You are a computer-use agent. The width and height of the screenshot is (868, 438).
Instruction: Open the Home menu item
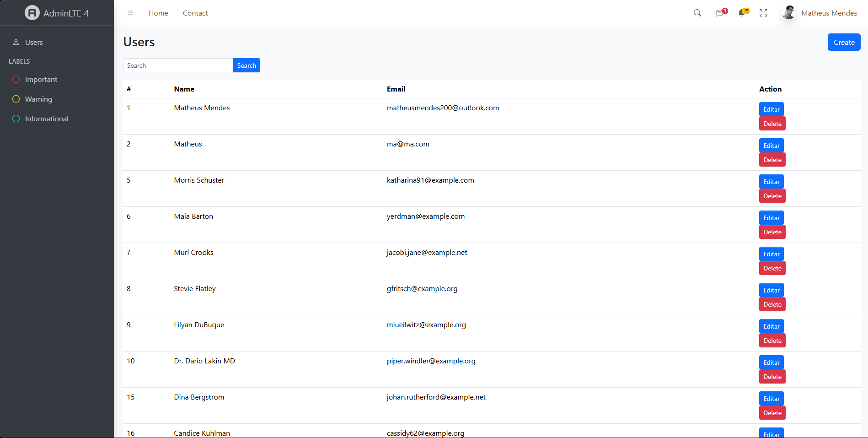pyautogui.click(x=158, y=13)
